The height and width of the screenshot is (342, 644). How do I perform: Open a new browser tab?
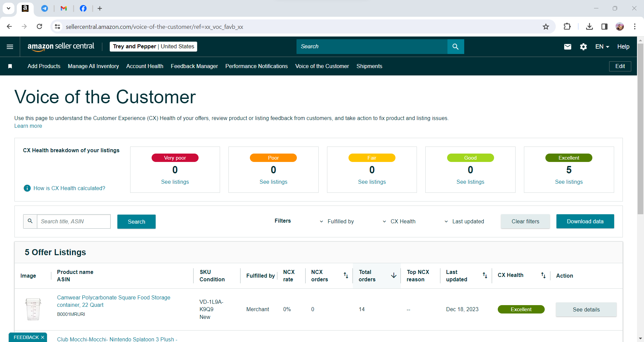pyautogui.click(x=100, y=8)
